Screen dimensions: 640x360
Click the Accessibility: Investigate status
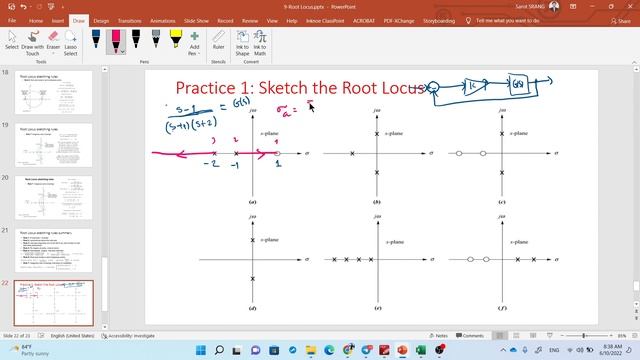pyautogui.click(x=128, y=336)
